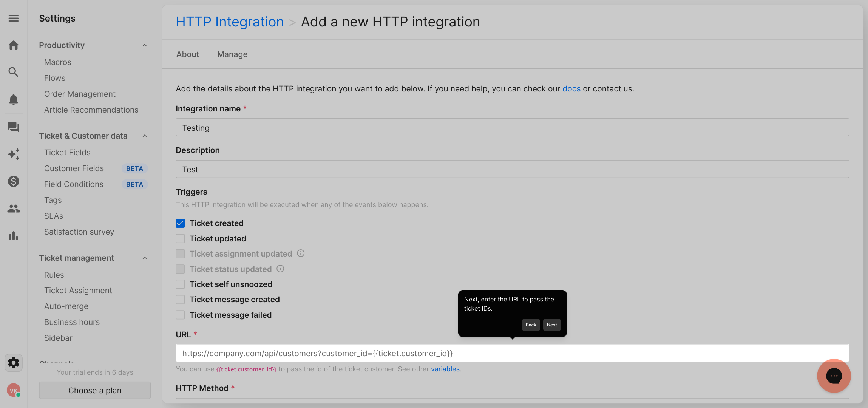
Task: Switch to the About tab
Action: pyautogui.click(x=188, y=54)
